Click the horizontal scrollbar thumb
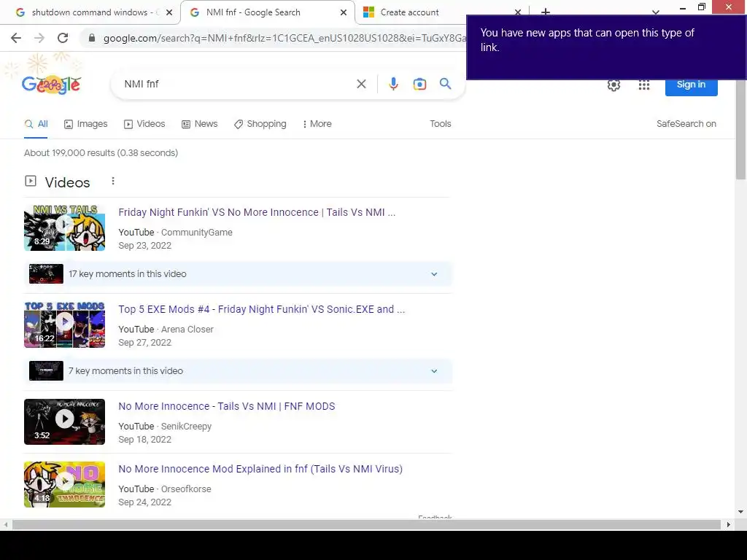 tap(366, 525)
